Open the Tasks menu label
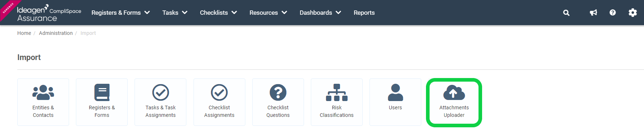Viewport: 644px width, 137px height. click(x=170, y=13)
